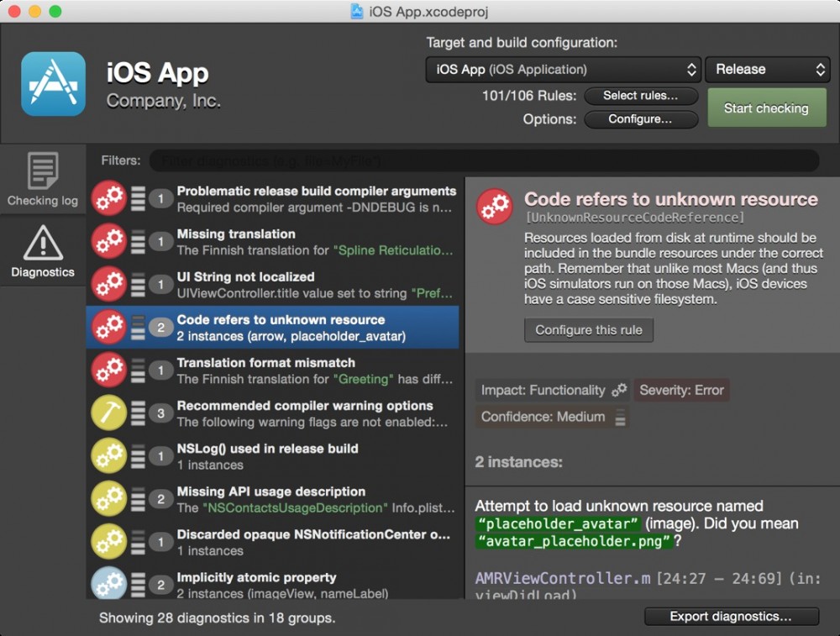840x636 pixels.
Task: Click the gear icon next to Impact: Functionality
Action: [x=617, y=390]
